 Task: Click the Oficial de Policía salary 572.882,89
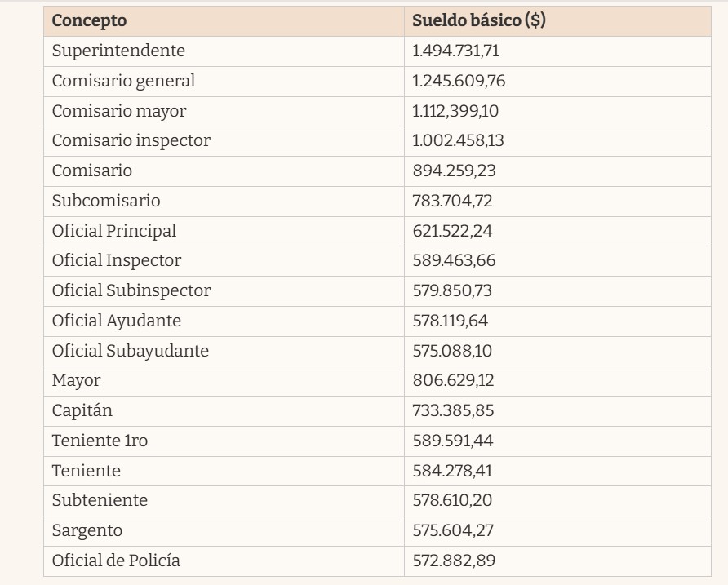point(454,561)
